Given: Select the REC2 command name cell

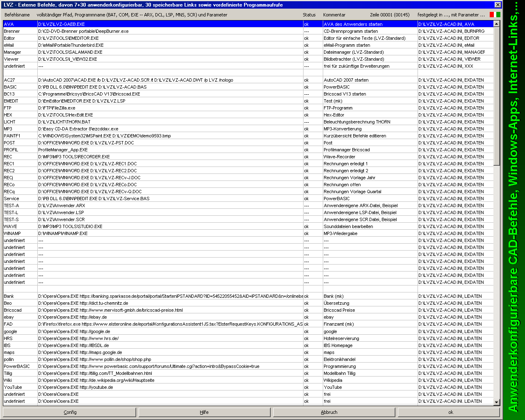Looking at the screenshot, I should (x=20, y=171).
